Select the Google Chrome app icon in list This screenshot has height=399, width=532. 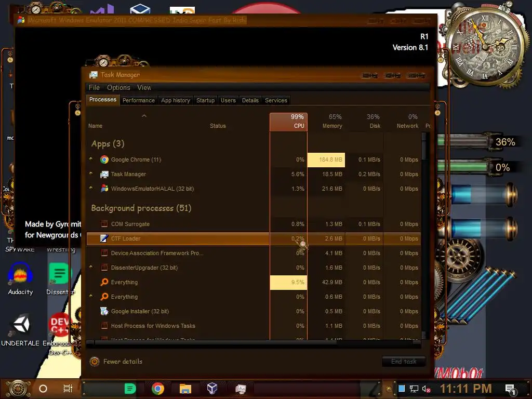(x=104, y=159)
